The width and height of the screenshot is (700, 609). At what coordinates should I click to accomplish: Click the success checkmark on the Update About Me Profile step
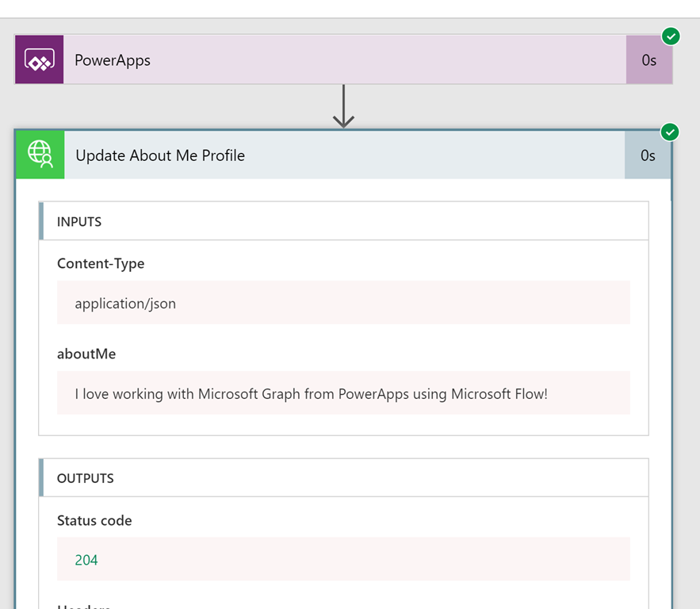click(x=670, y=132)
